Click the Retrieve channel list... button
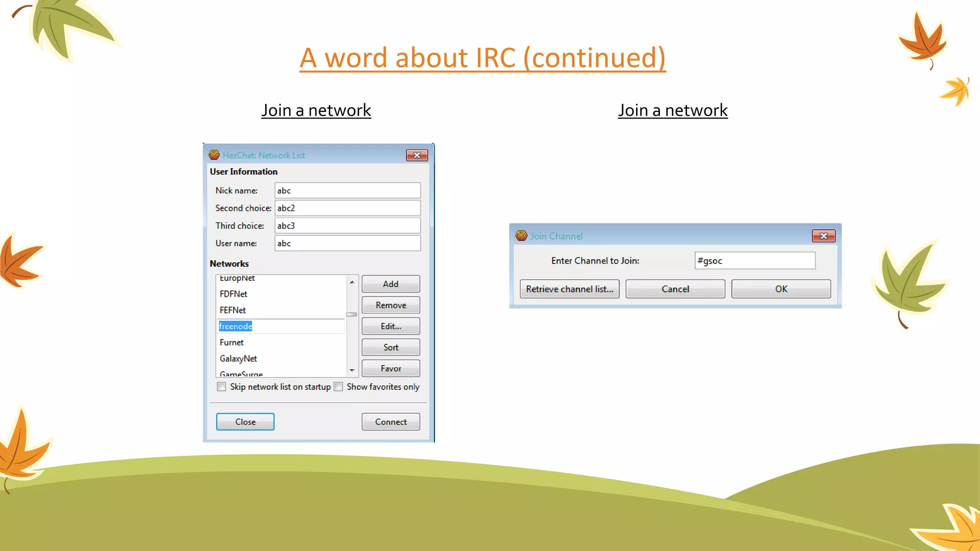 (x=569, y=289)
